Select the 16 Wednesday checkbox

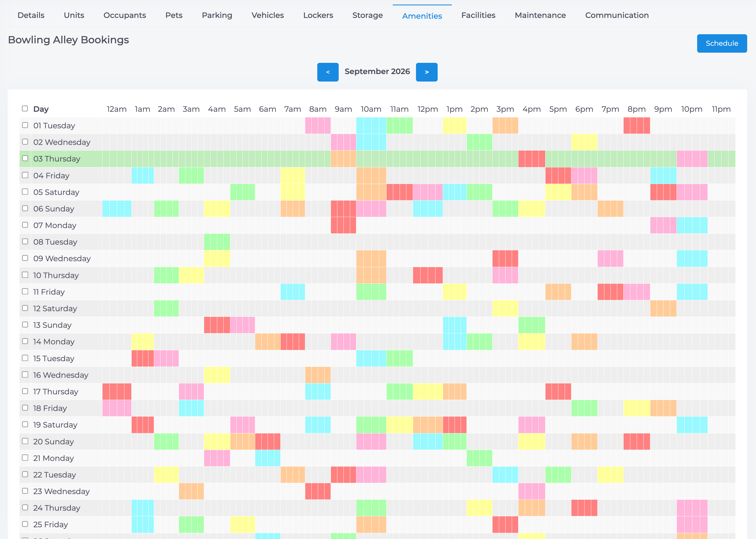[25, 374]
